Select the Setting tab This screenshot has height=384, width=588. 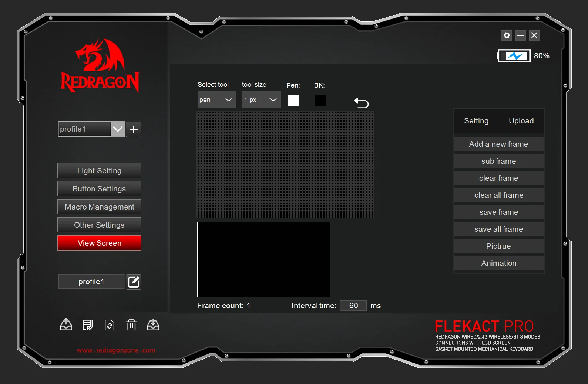pyautogui.click(x=476, y=121)
